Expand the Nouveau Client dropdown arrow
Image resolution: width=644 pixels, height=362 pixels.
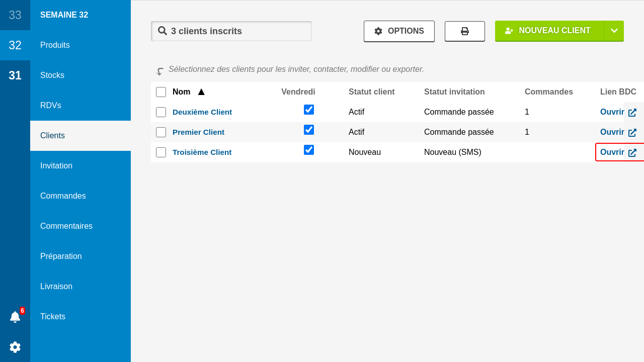614,31
